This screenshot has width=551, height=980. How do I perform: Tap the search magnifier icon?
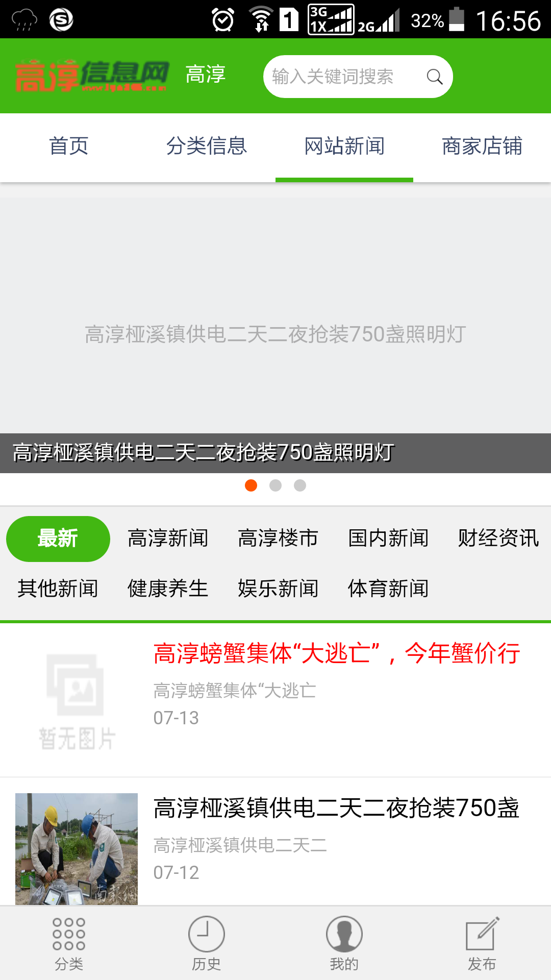click(435, 77)
